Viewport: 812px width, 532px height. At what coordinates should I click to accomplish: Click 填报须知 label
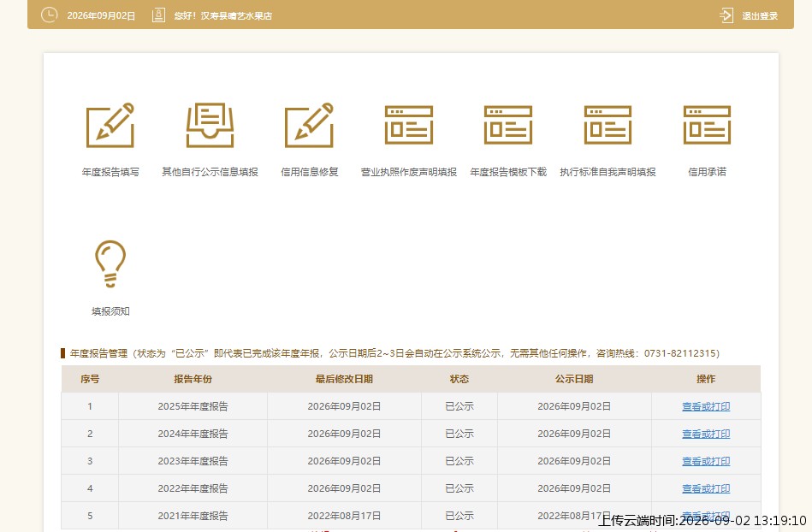[110, 311]
